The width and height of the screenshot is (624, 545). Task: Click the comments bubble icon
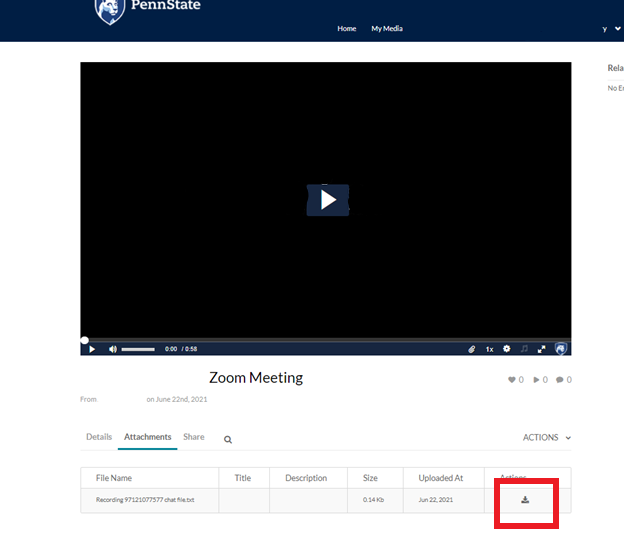coord(560,380)
